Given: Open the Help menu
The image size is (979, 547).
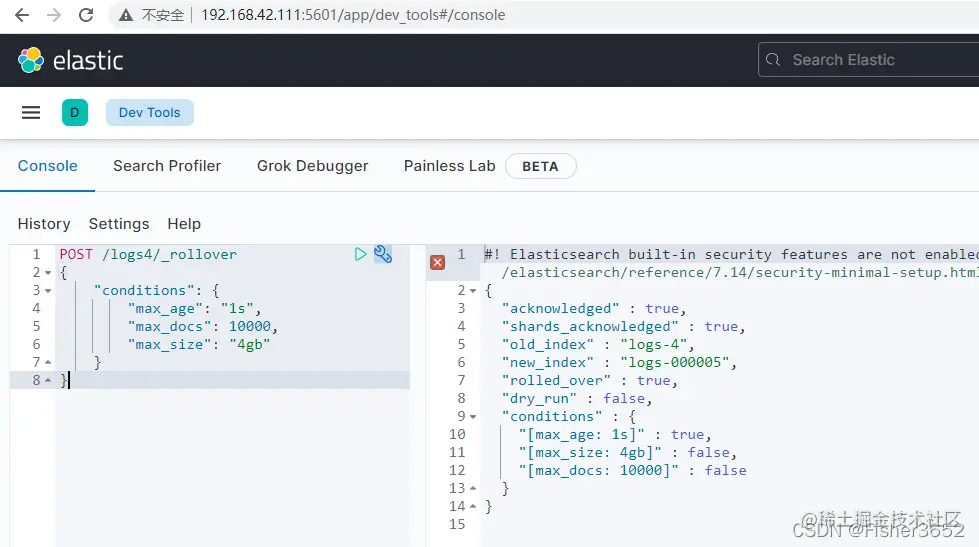Looking at the screenshot, I should (184, 224).
